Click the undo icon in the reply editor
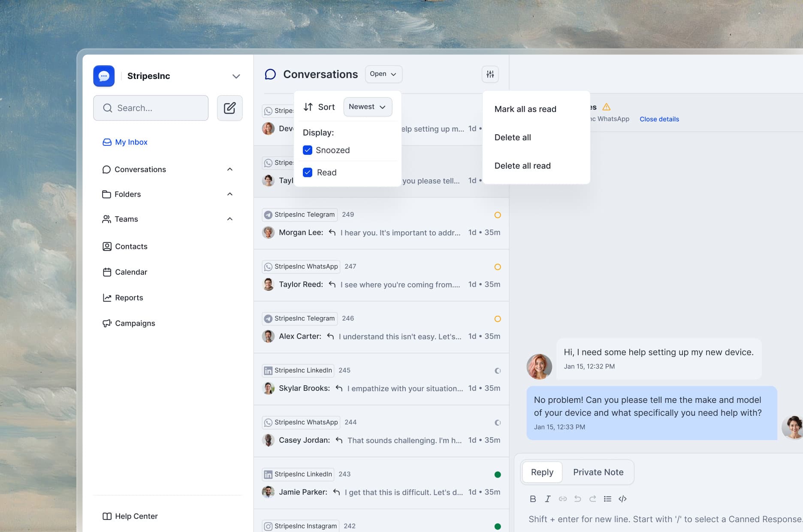This screenshot has height=532, width=803. [578, 499]
